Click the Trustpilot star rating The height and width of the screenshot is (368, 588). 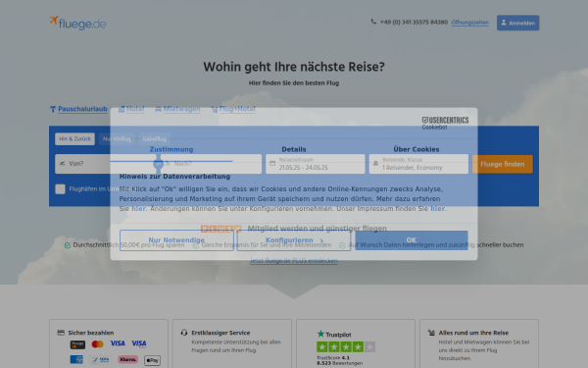pos(346,346)
